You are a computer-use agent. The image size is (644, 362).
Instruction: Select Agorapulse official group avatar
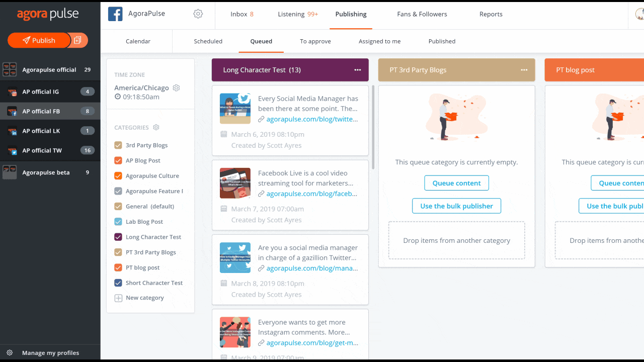(10, 69)
